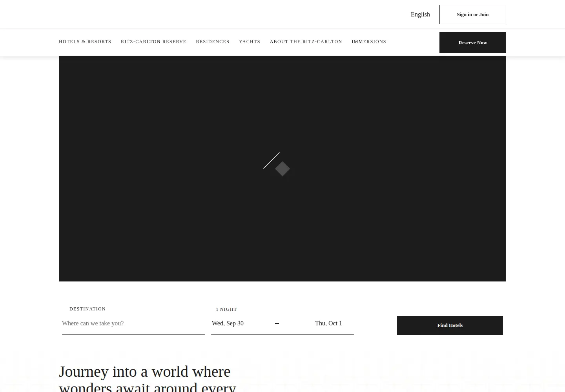
Task: Open the Wed, Sep 30 check-in date
Action: point(228,323)
